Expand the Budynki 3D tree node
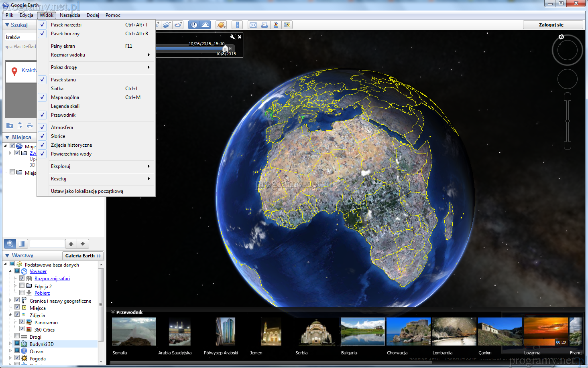 point(10,344)
